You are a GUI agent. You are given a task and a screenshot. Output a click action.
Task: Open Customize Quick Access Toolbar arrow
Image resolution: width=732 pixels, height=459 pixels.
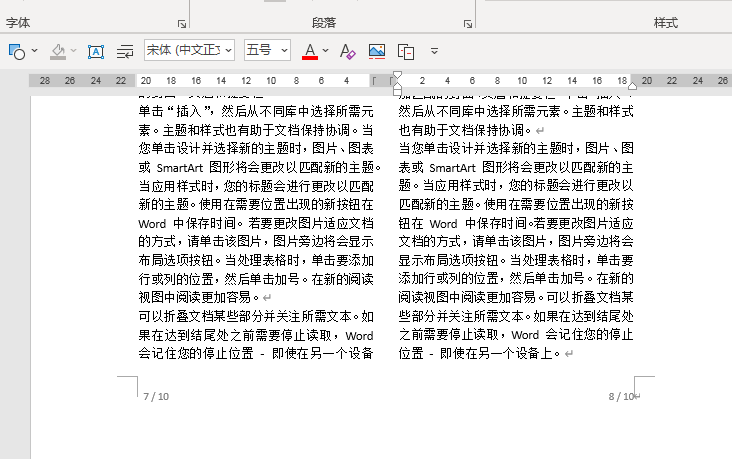tap(434, 50)
